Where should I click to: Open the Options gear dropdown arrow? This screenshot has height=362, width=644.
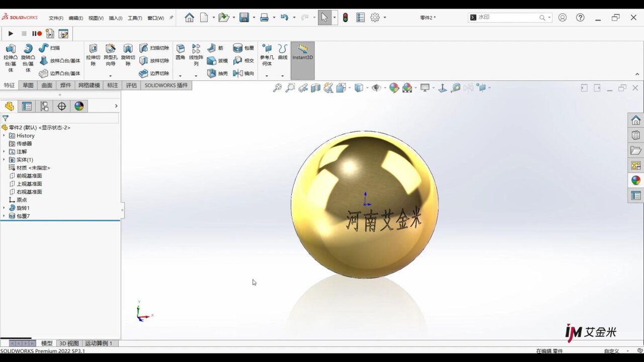385,18
